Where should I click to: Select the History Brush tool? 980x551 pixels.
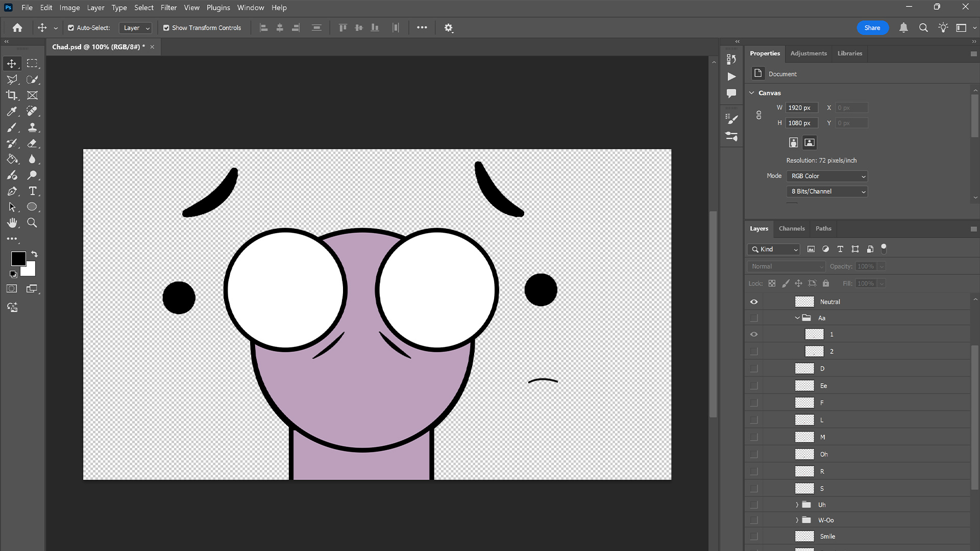tap(12, 143)
